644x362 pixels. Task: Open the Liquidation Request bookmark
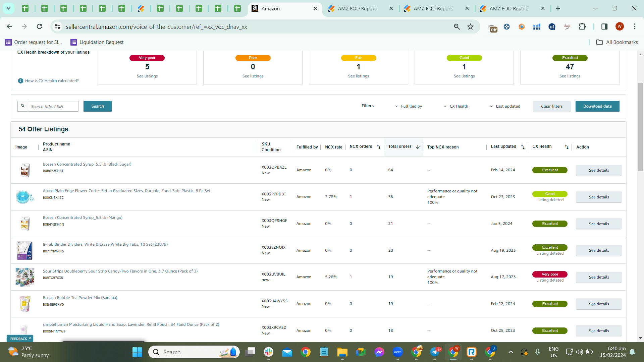[97, 42]
